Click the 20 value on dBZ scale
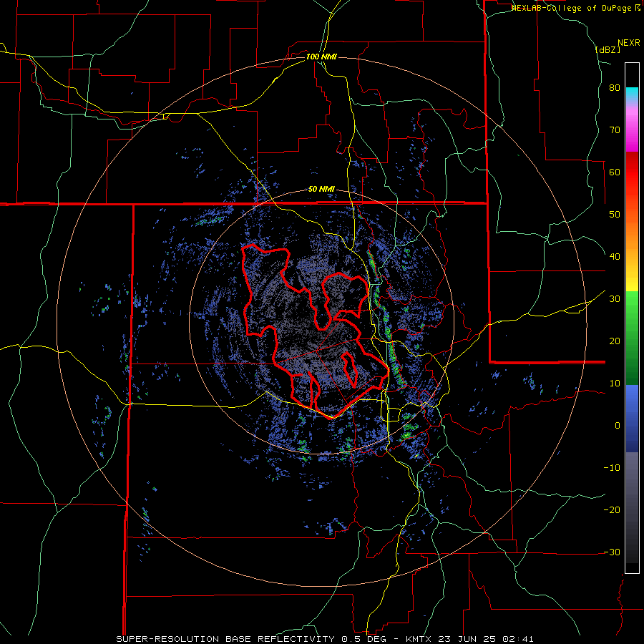The height and width of the screenshot is (644, 644). [615, 341]
